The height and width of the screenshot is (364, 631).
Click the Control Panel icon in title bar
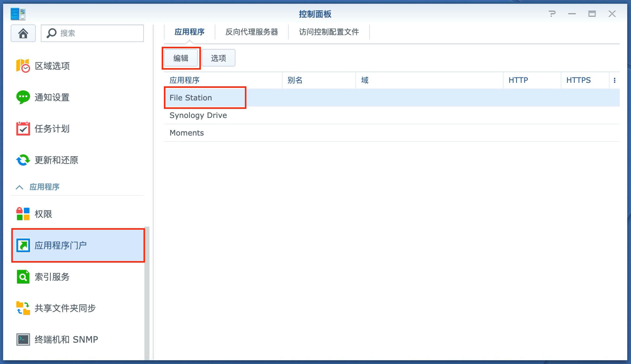[x=18, y=14]
